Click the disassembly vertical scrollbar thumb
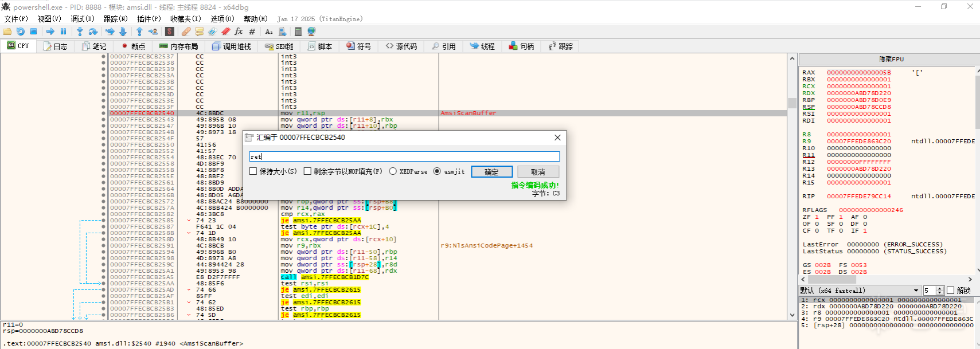 tap(792, 103)
